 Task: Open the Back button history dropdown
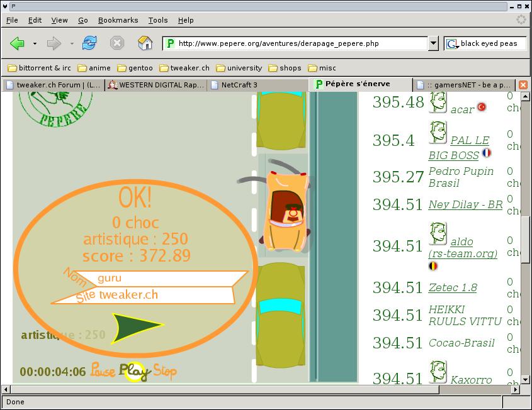tap(35, 43)
